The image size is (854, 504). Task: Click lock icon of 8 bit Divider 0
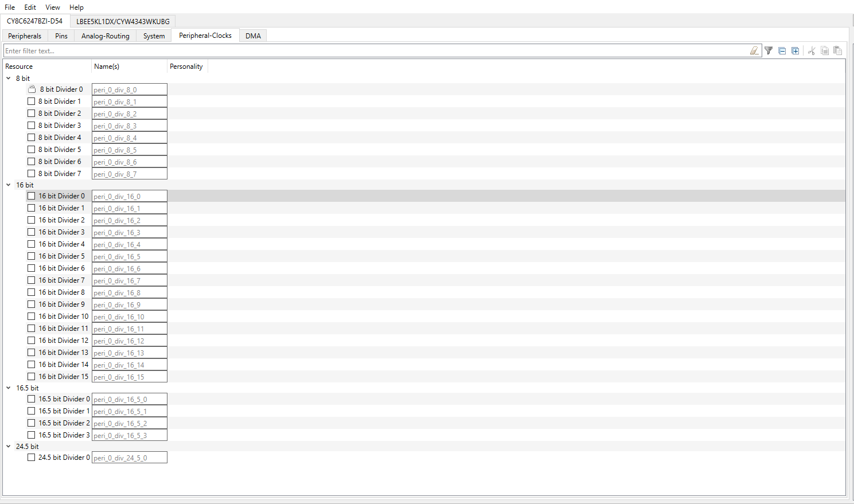coord(32,89)
